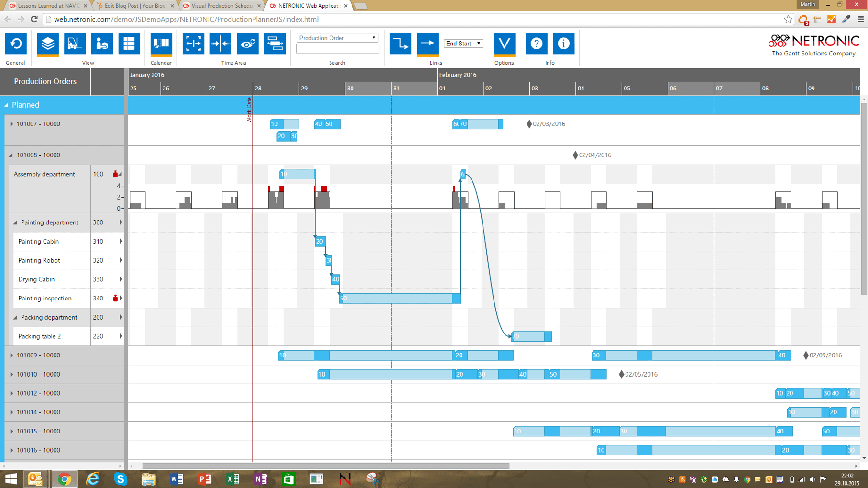Viewport: 868px width, 488px height.
Task: Click the eye refresh view icon
Action: pos(248,44)
